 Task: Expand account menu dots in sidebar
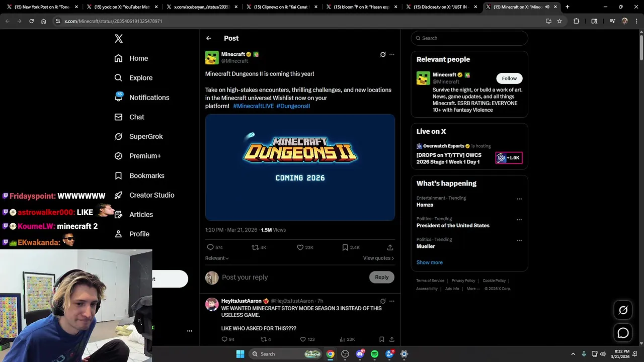click(x=190, y=331)
